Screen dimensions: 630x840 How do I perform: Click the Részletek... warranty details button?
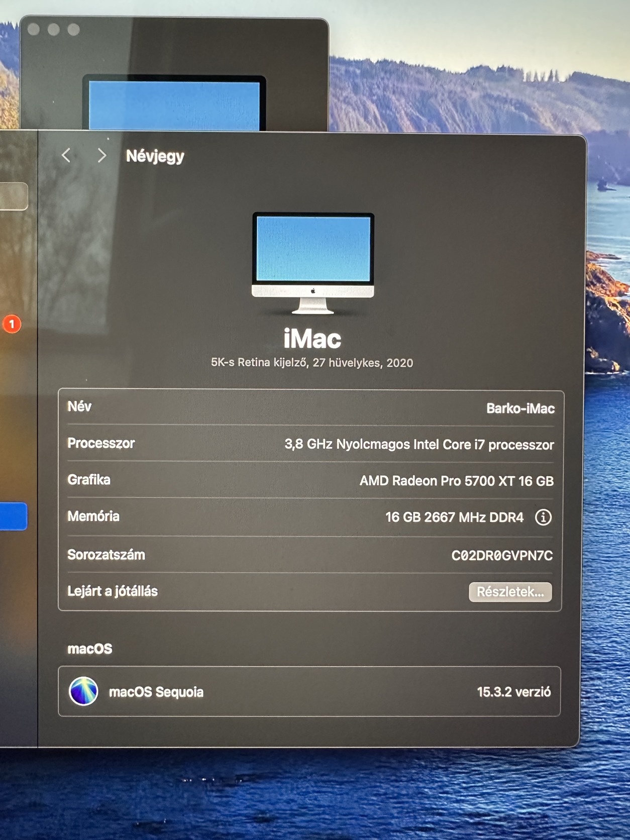click(510, 592)
